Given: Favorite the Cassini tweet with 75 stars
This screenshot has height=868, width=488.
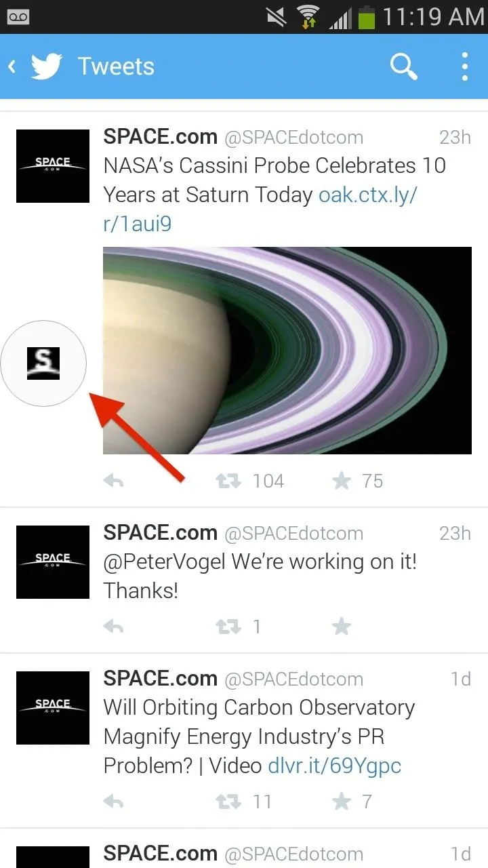Looking at the screenshot, I should click(342, 481).
